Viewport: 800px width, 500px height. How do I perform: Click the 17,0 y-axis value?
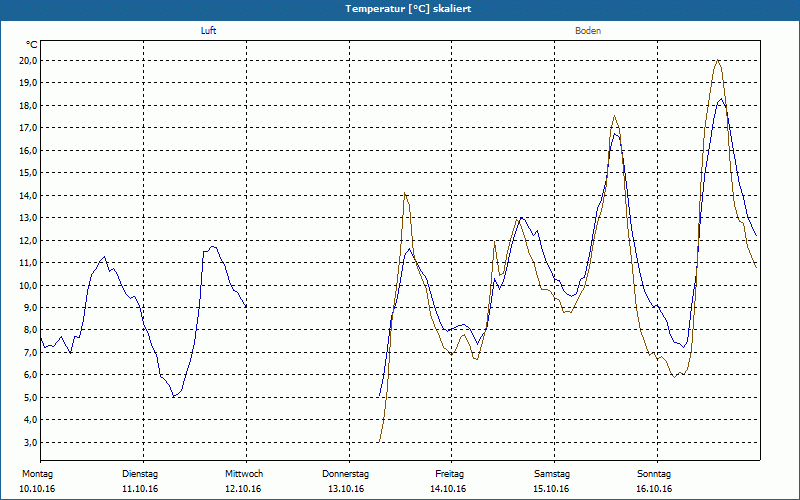pos(28,128)
